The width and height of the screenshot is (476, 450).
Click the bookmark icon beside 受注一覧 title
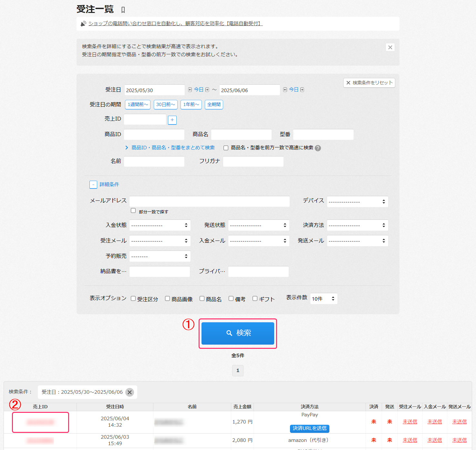pyautogui.click(x=123, y=10)
